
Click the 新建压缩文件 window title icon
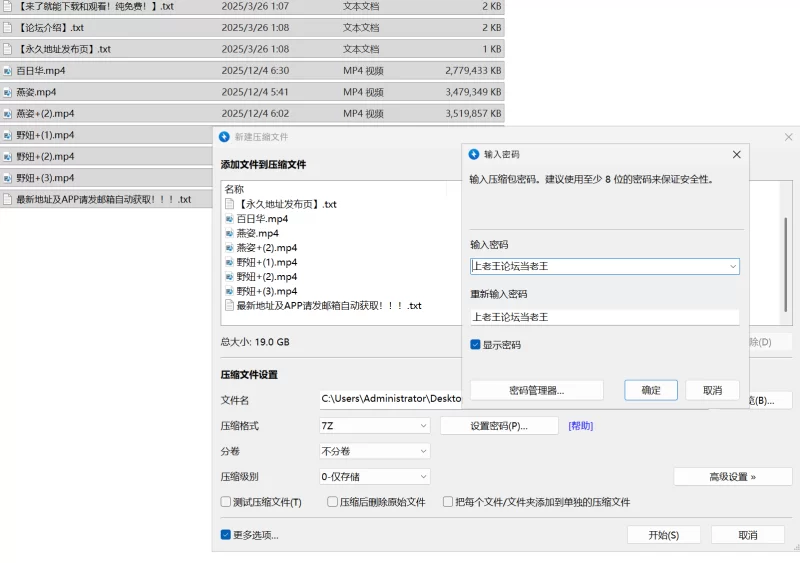[224, 137]
